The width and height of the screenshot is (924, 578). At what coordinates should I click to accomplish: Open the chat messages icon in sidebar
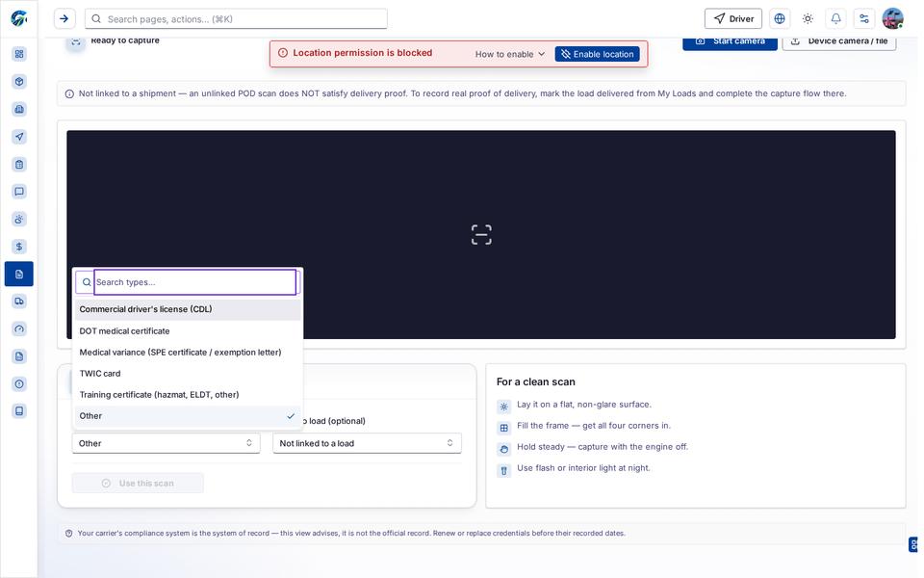(19, 192)
